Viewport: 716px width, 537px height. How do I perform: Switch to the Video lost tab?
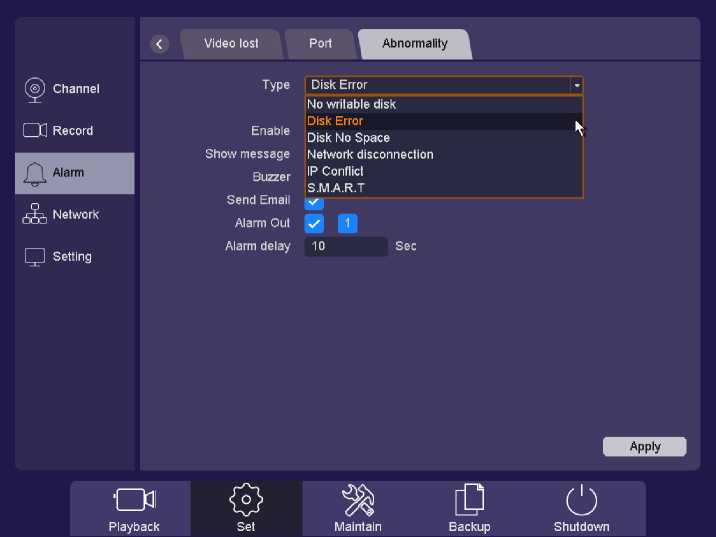(x=231, y=44)
